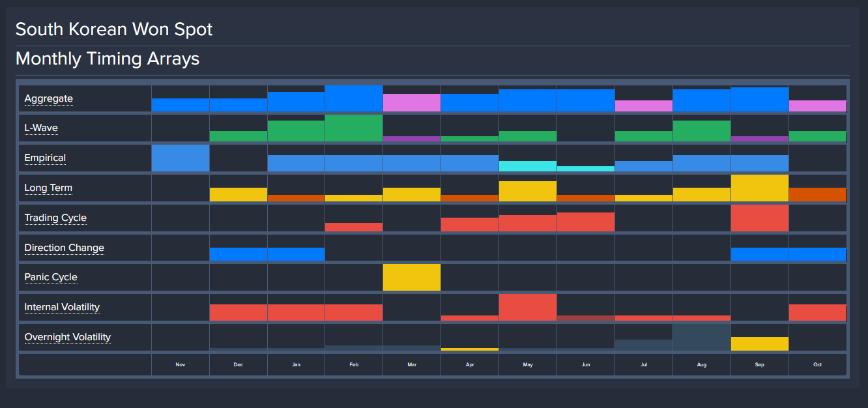Click the blue Empirical bar in November
Viewport: 868px width, 408px height.
click(181, 158)
